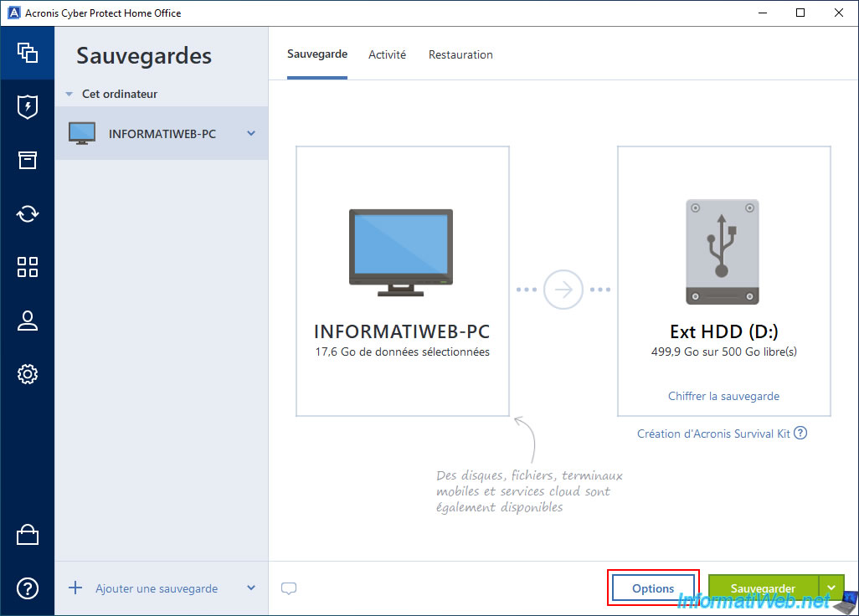Switch to the Restauration tab
Image resolution: width=859 pixels, height=616 pixels.
point(460,54)
